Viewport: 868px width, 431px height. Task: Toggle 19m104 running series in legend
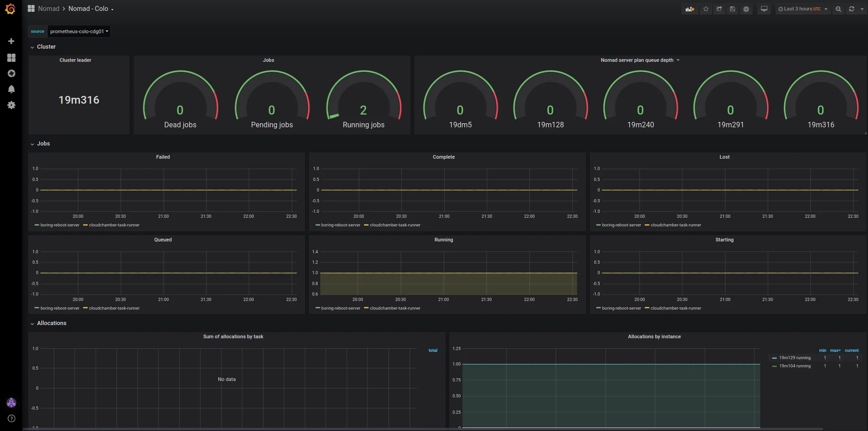tap(795, 366)
